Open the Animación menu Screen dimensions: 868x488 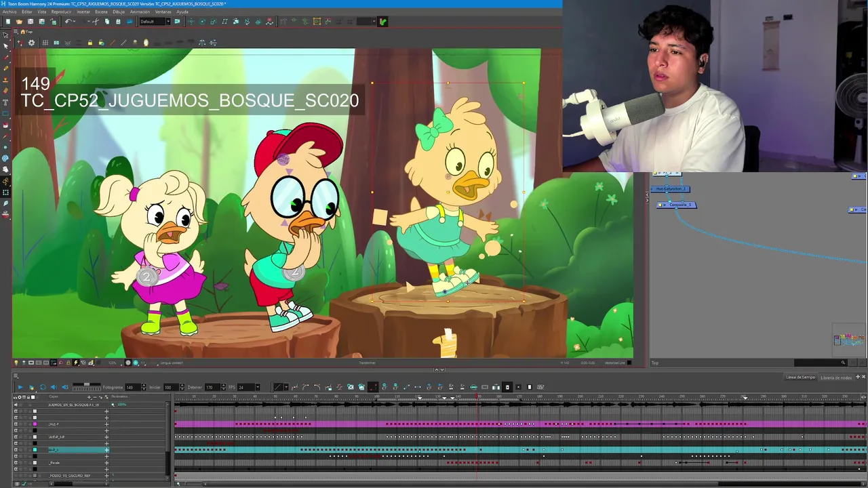140,12
